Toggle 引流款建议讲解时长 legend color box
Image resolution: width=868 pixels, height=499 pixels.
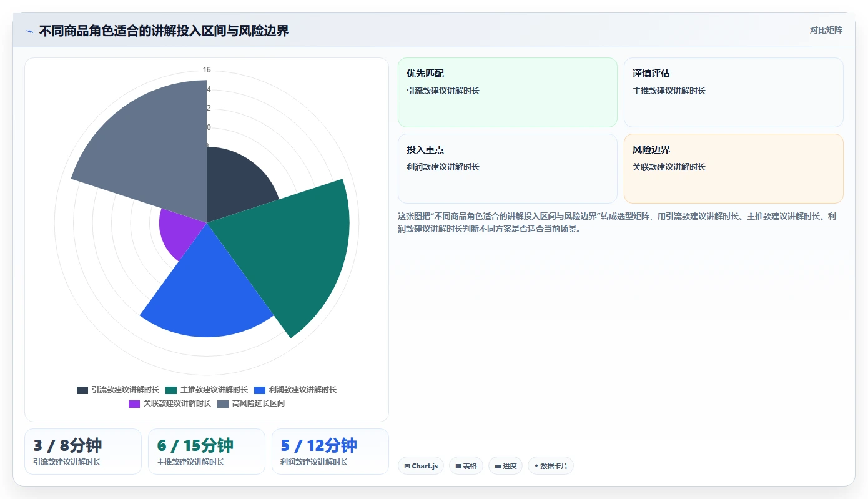coord(82,390)
